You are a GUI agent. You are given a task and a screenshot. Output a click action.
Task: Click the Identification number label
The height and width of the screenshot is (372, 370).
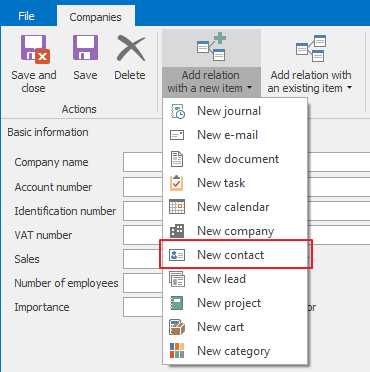tap(65, 211)
